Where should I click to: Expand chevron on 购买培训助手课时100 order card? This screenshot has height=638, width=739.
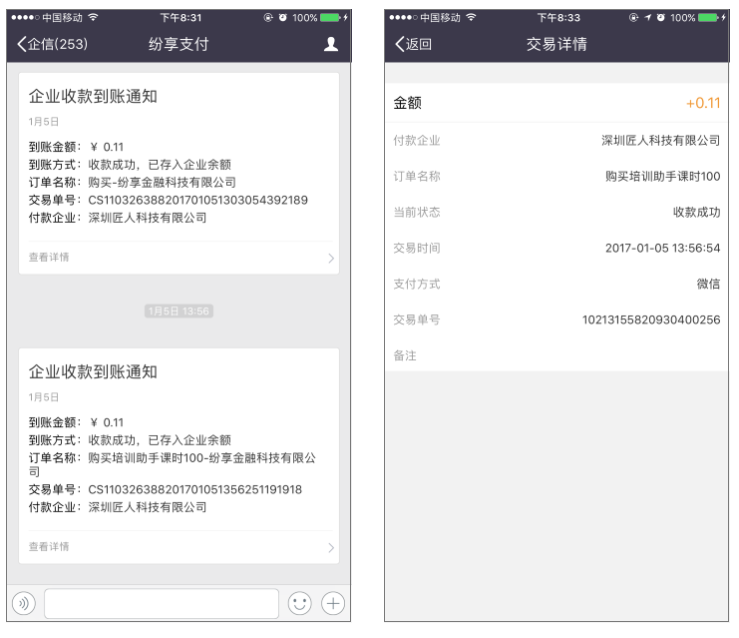pyautogui.click(x=331, y=547)
